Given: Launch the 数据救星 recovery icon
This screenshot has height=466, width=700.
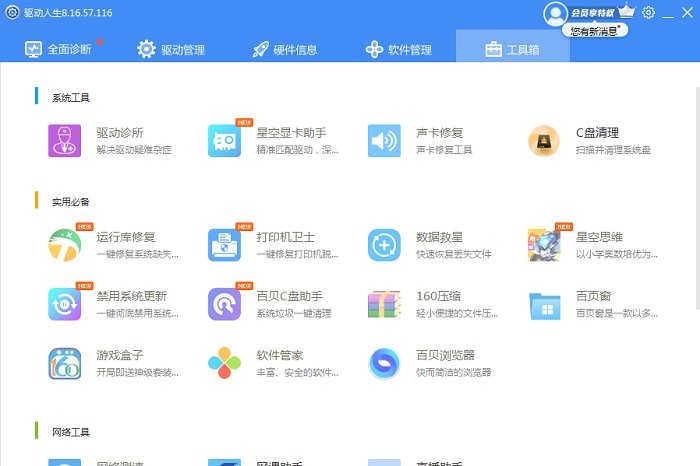Looking at the screenshot, I should (x=384, y=245).
